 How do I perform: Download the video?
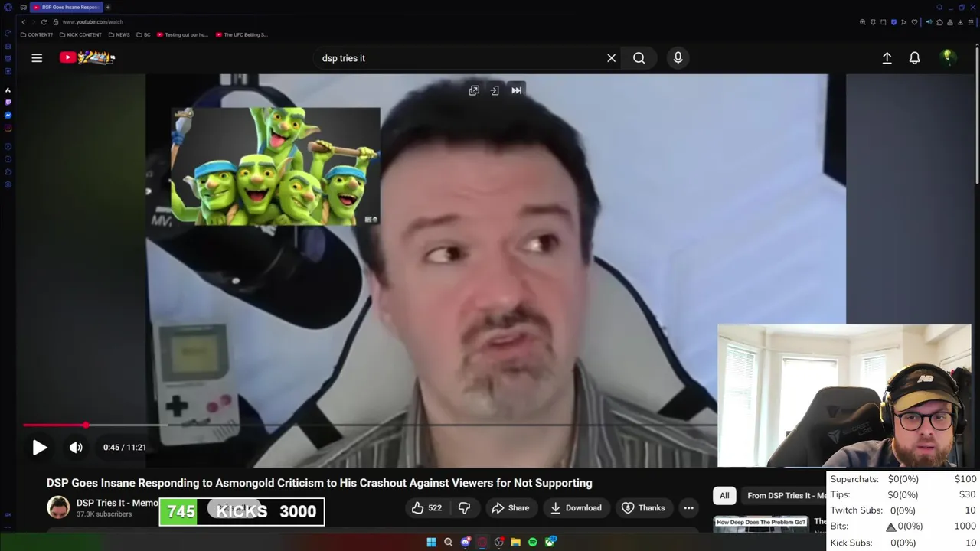tap(576, 508)
